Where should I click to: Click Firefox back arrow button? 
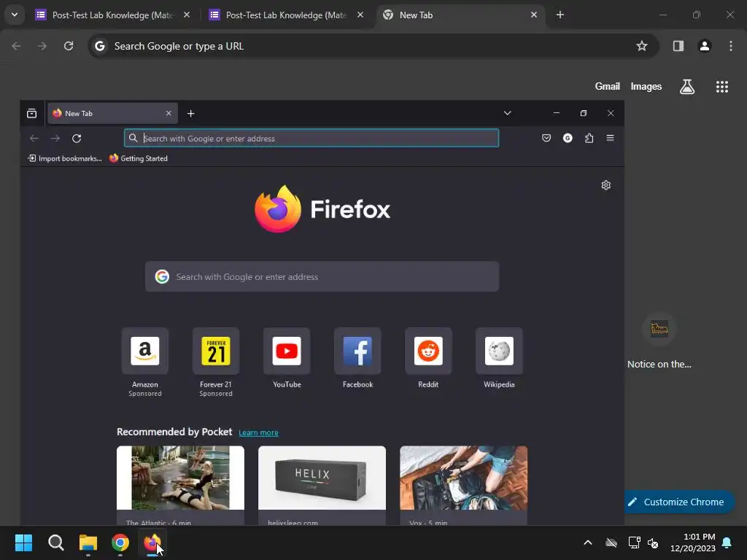[x=34, y=138]
